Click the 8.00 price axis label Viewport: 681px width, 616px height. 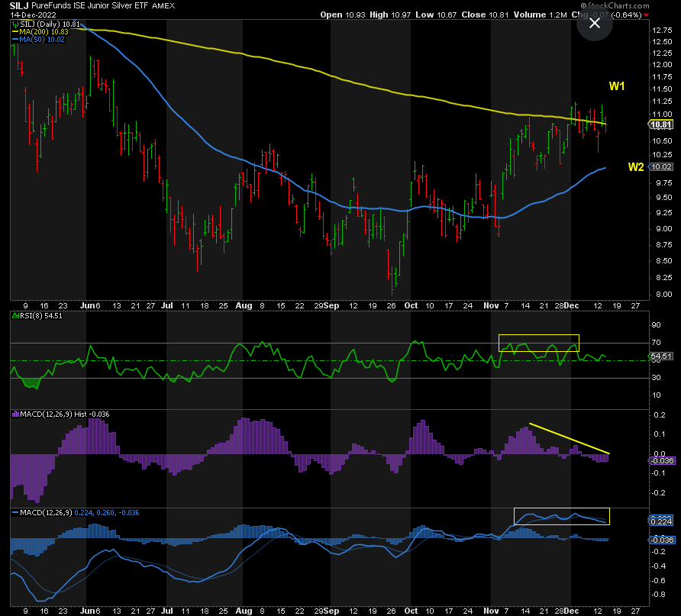tap(664, 295)
